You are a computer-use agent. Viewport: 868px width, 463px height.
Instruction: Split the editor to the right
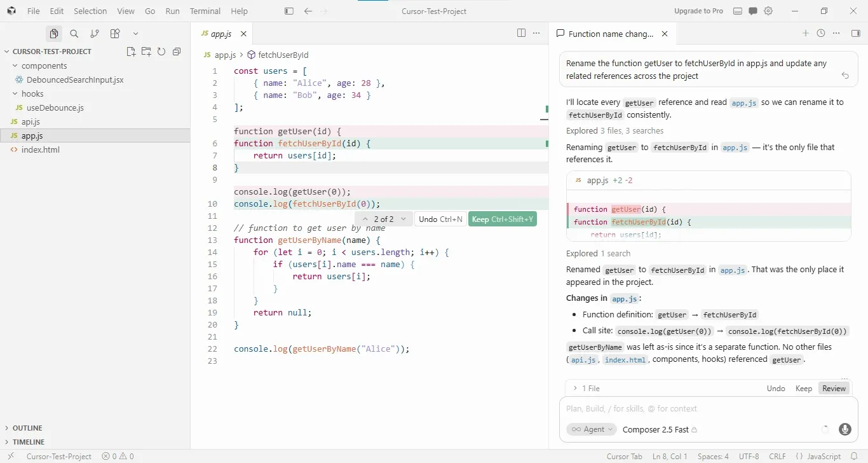tap(521, 33)
